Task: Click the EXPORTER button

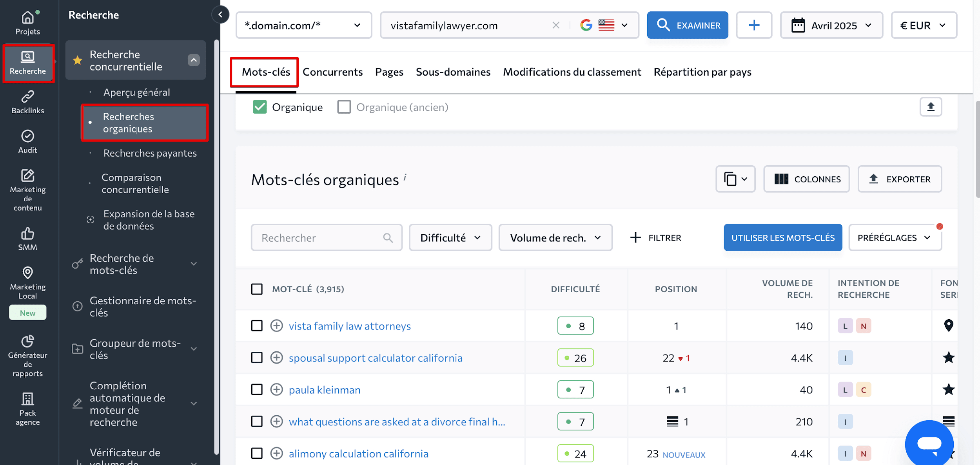Action: pos(900,179)
